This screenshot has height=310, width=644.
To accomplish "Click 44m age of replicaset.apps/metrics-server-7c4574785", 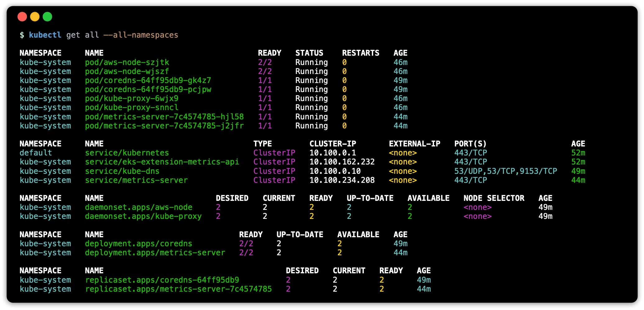I will (x=424, y=289).
